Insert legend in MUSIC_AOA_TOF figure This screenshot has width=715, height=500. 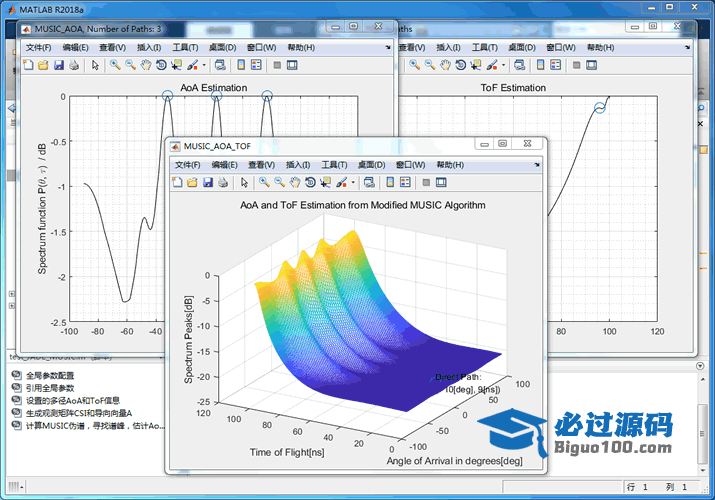pos(405,183)
